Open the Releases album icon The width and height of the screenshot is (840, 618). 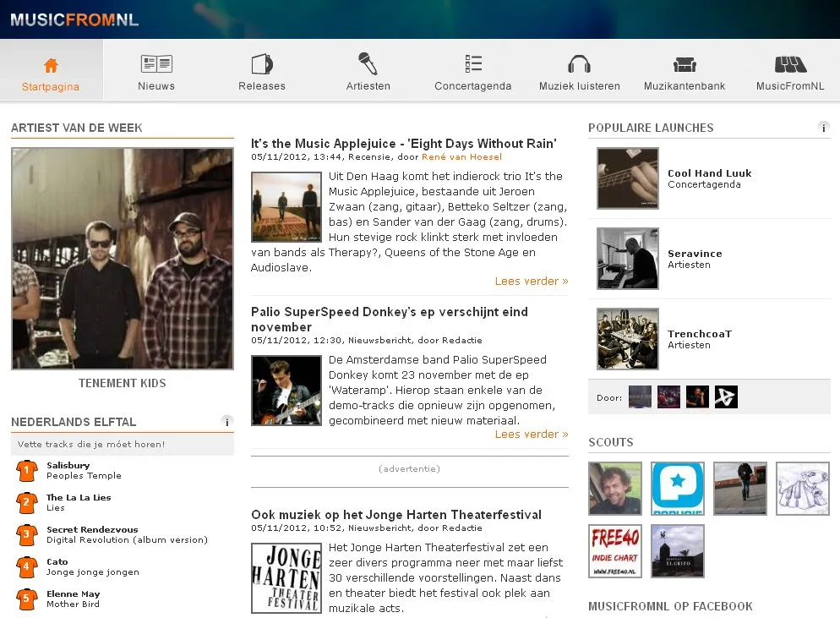point(262,64)
